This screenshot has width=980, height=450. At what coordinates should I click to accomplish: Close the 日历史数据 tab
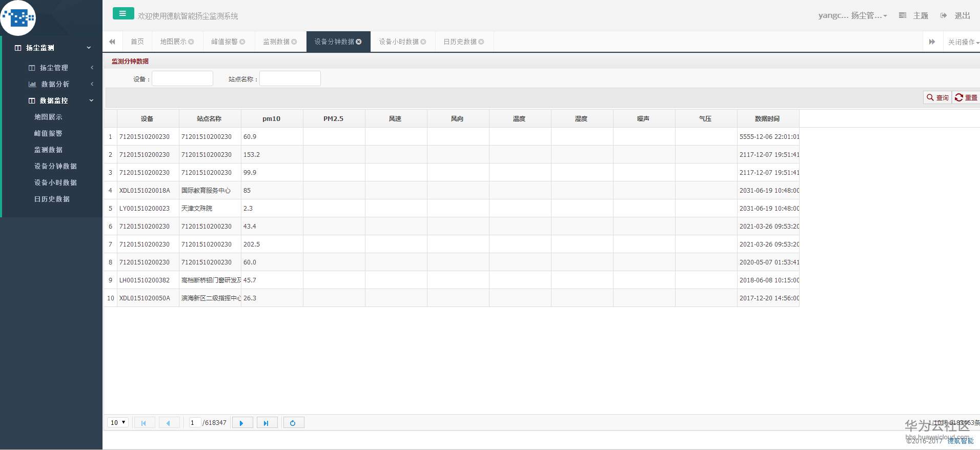[481, 42]
